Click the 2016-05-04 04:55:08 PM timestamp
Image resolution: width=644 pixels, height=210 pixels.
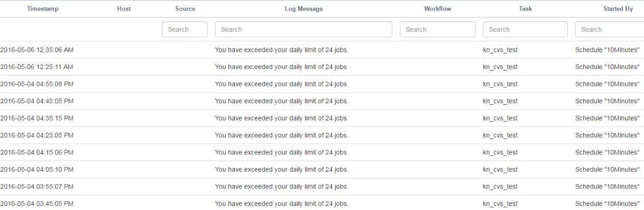coord(37,84)
